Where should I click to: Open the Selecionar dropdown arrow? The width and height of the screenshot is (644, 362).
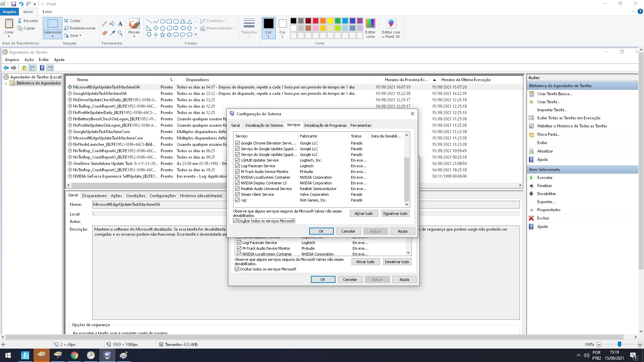pos(52,36)
